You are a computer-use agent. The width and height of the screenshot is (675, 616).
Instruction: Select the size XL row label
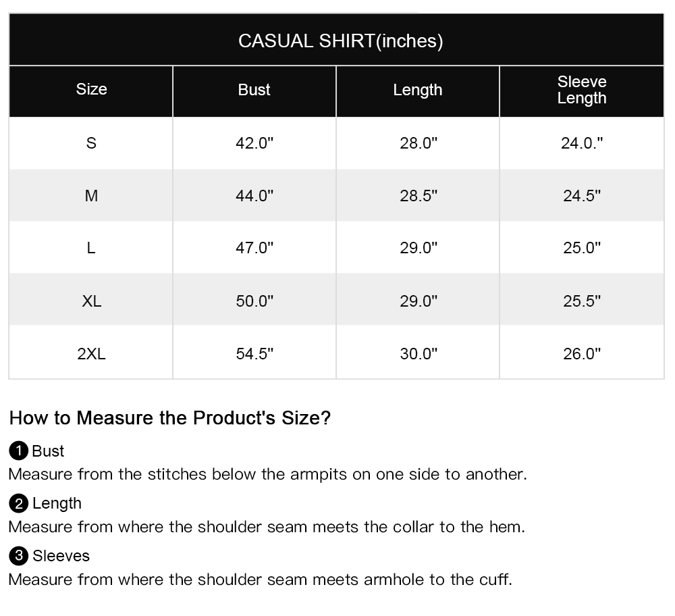pyautogui.click(x=92, y=301)
